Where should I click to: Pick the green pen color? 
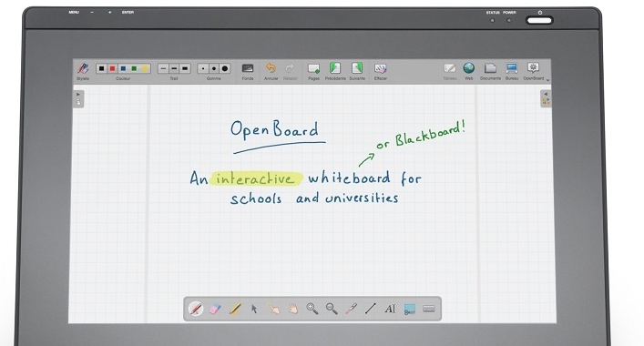[134, 68]
